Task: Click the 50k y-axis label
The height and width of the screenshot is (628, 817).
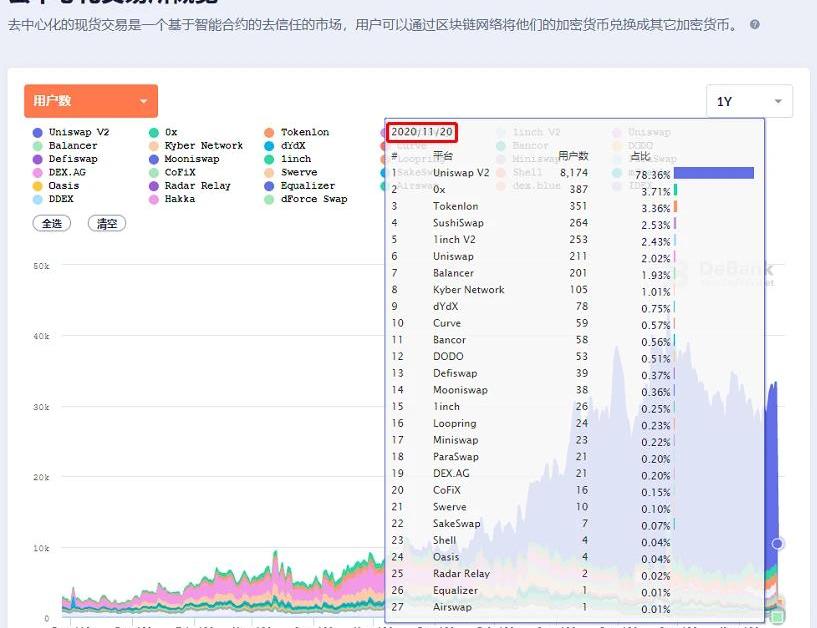Action: tap(41, 266)
